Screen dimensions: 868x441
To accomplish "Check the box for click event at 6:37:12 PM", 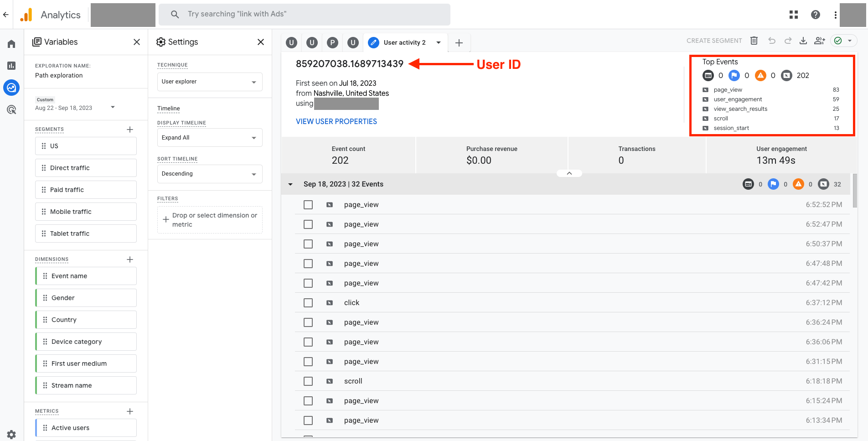I will [308, 303].
